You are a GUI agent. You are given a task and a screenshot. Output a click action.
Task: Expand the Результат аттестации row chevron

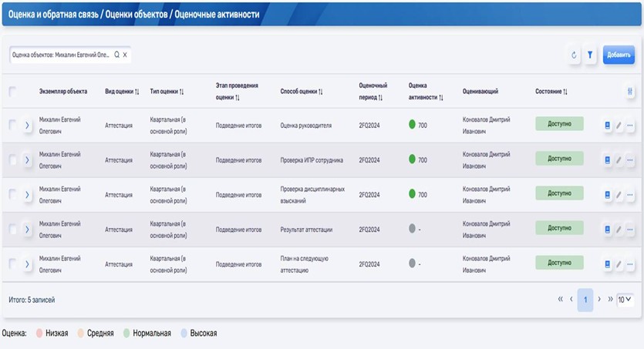tap(26, 230)
